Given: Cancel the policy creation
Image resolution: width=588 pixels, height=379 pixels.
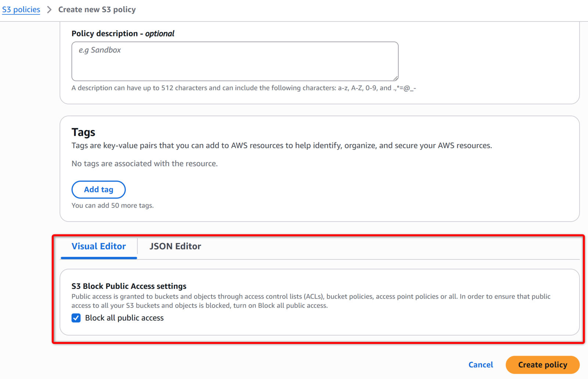Looking at the screenshot, I should 481,365.
